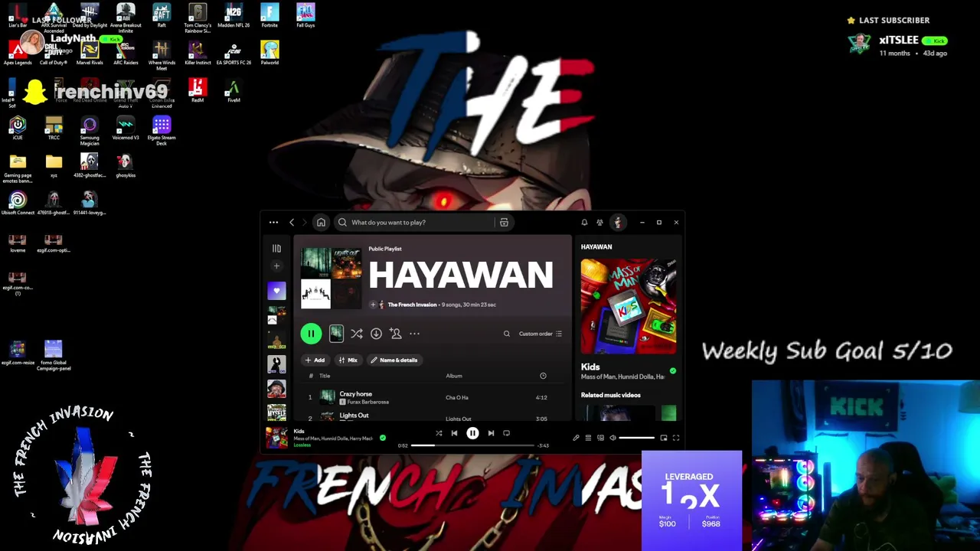Image resolution: width=980 pixels, height=551 pixels.
Task: Invite collaborators to the HAYAWAN playlist
Action: (x=395, y=334)
